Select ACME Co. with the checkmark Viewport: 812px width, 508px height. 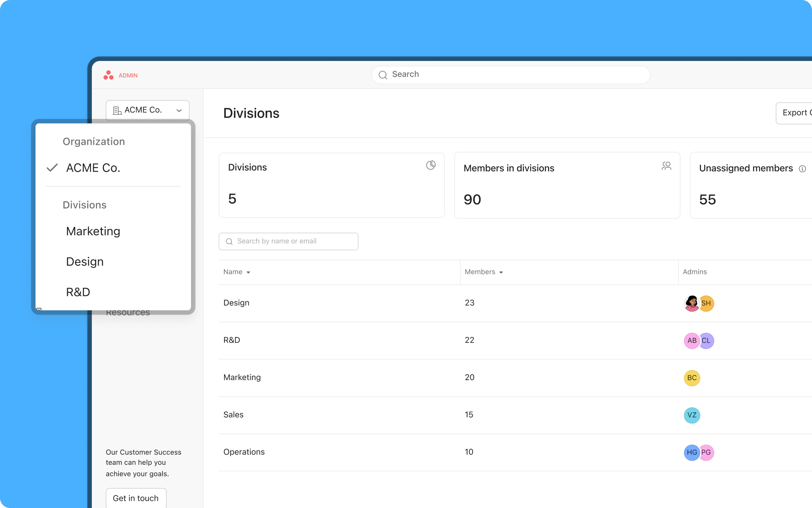tap(93, 168)
